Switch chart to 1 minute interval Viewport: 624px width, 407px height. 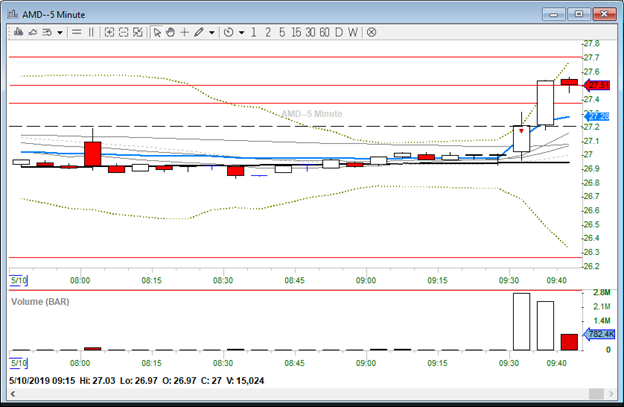254,32
